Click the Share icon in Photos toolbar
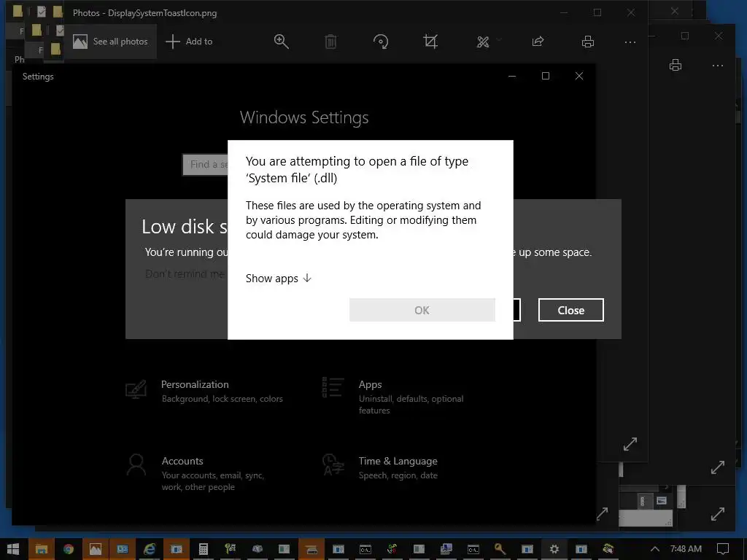The height and width of the screenshot is (560, 747). pyautogui.click(x=538, y=42)
